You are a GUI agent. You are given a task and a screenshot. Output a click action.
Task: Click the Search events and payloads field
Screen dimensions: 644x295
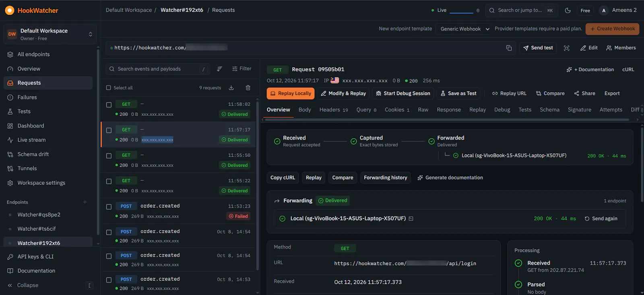[158, 69]
